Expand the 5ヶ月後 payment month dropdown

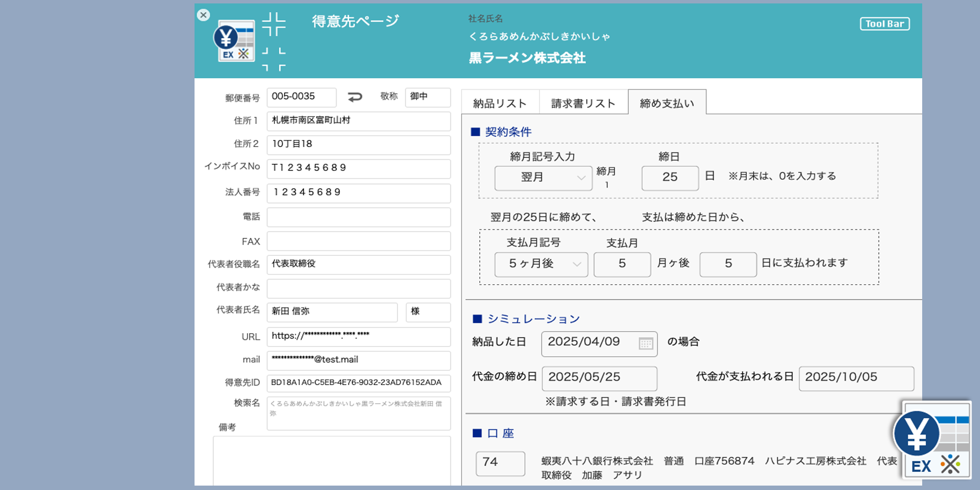pyautogui.click(x=541, y=264)
